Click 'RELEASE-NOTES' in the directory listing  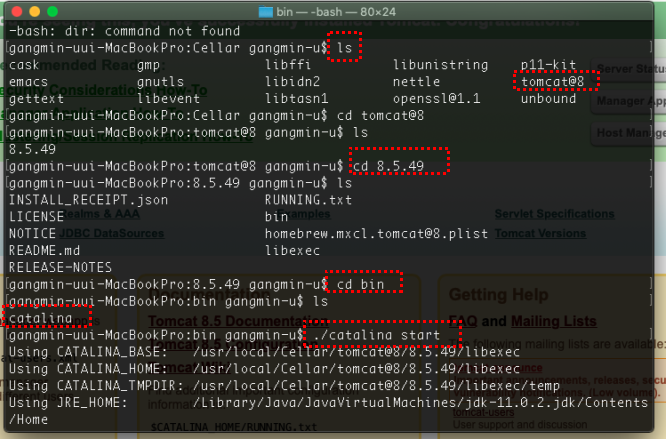coord(60,267)
